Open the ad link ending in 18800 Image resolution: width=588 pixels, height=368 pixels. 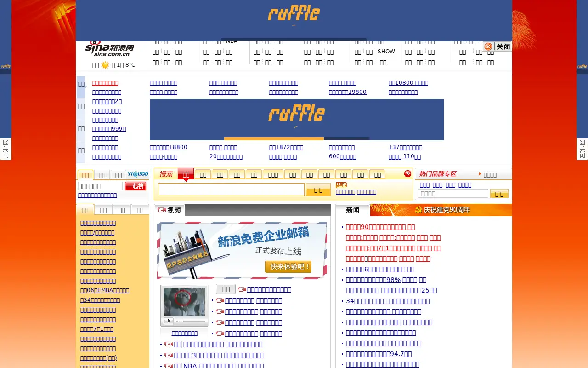[169, 147]
